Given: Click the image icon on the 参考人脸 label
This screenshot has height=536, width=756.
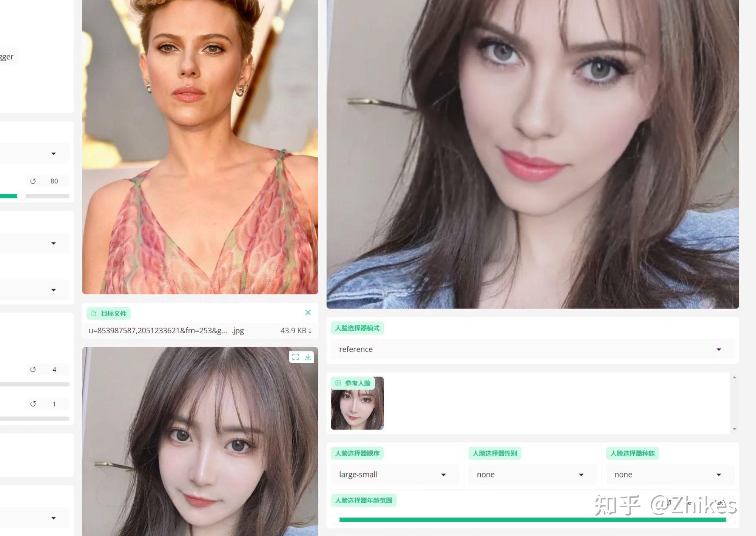Looking at the screenshot, I should [x=338, y=383].
